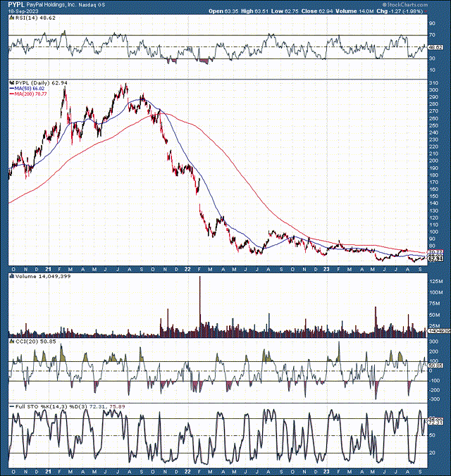The image size is (451, 476).
Task: Click the -300 label on CCI axis
Action: [433, 399]
